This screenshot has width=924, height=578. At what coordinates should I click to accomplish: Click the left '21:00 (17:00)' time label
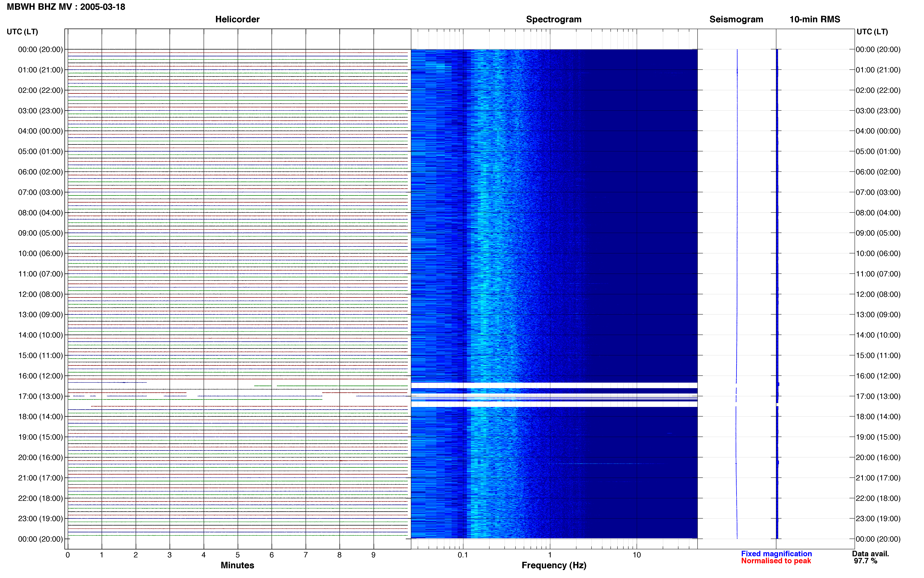(x=41, y=478)
